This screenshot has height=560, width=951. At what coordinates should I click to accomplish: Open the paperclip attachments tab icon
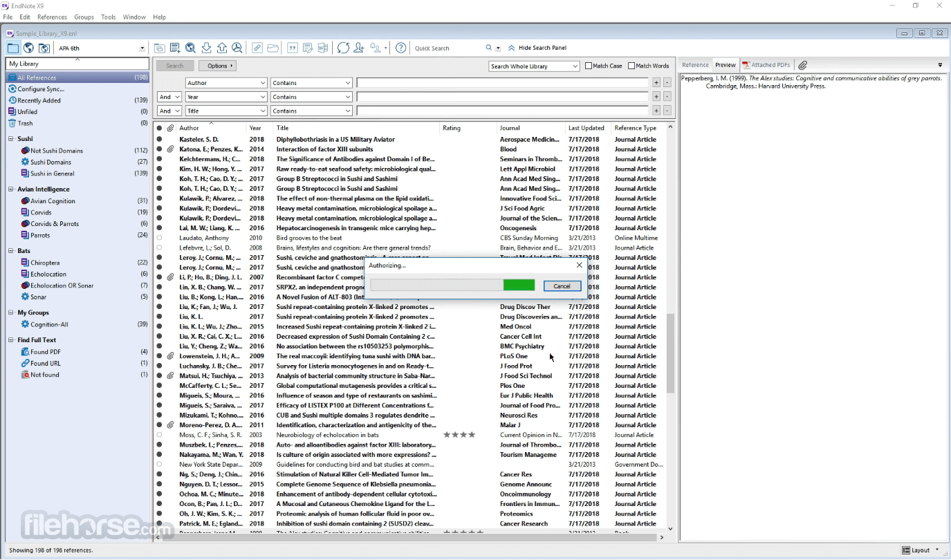click(802, 65)
